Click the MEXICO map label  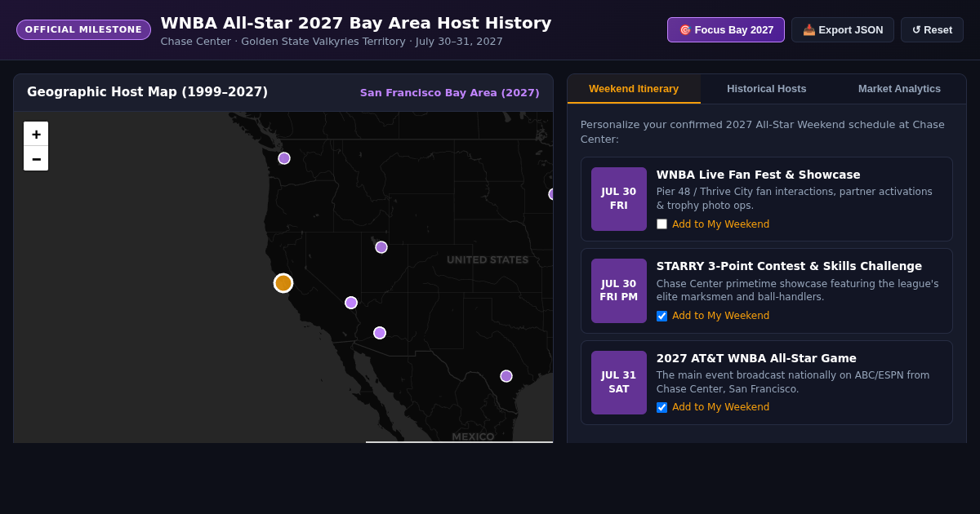click(473, 436)
